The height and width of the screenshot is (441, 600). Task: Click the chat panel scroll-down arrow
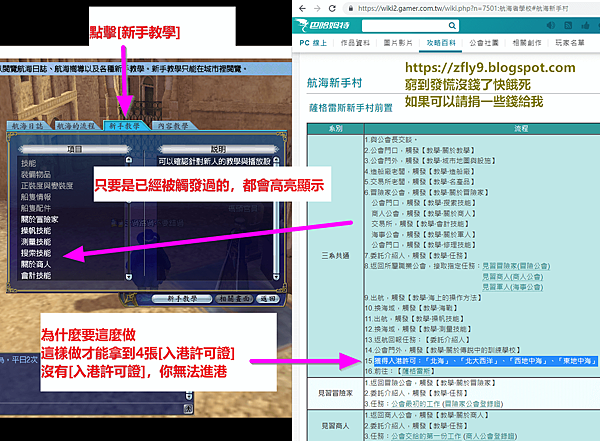pyautogui.click(x=189, y=395)
